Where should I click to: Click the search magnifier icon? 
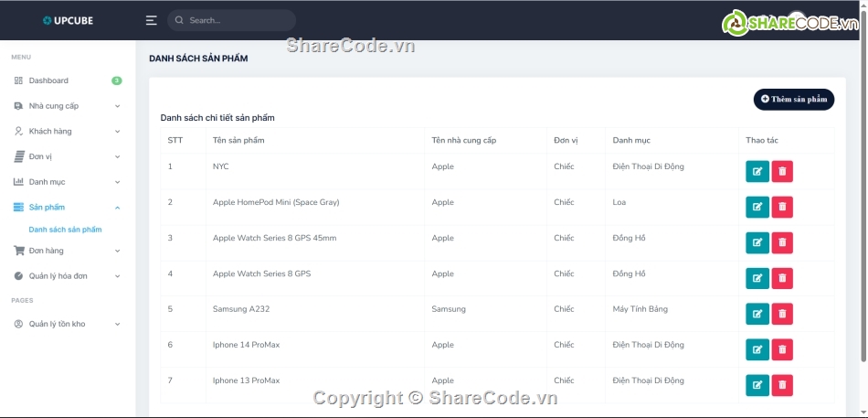pyautogui.click(x=179, y=20)
